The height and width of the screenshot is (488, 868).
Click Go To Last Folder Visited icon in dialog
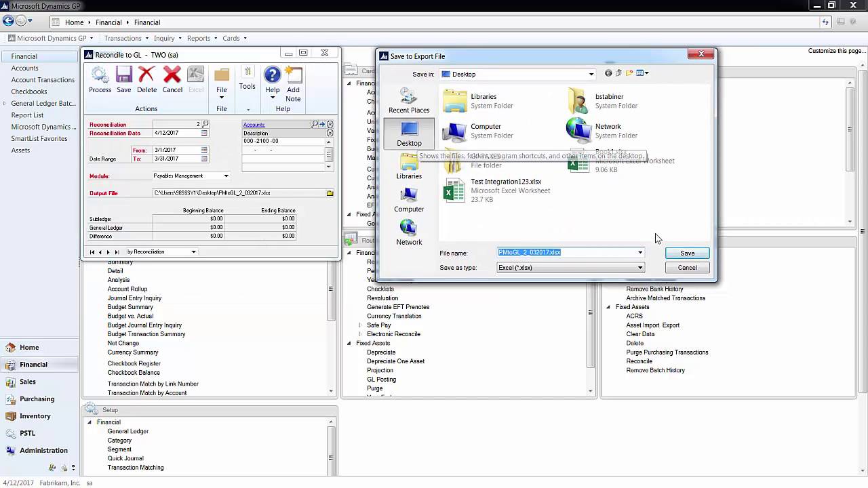pyautogui.click(x=608, y=73)
